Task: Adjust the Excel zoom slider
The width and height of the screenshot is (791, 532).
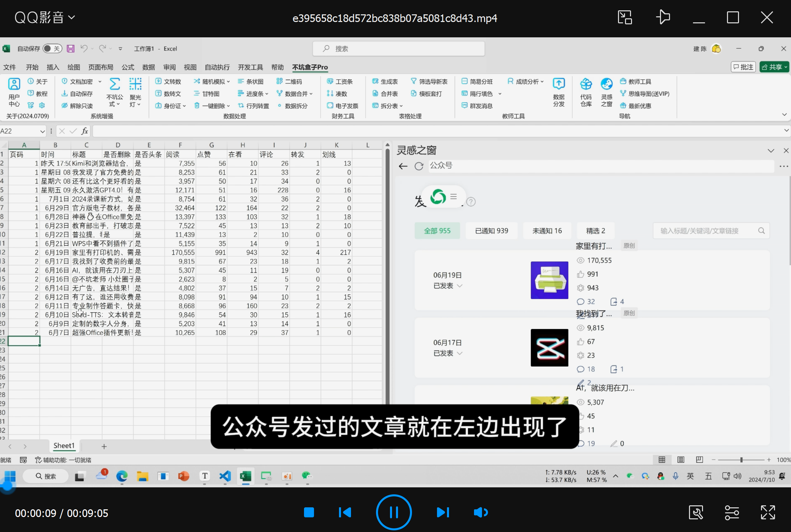Action: tap(741, 460)
